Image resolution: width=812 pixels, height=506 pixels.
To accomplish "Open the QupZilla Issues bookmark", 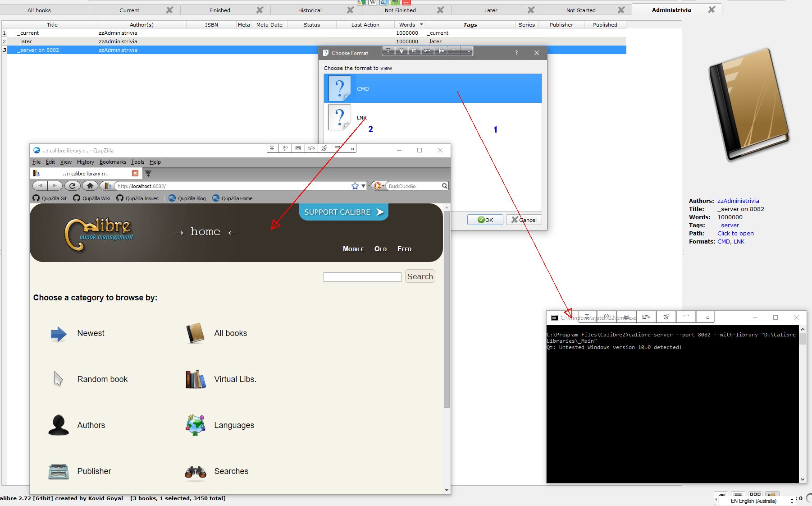I will (137, 198).
